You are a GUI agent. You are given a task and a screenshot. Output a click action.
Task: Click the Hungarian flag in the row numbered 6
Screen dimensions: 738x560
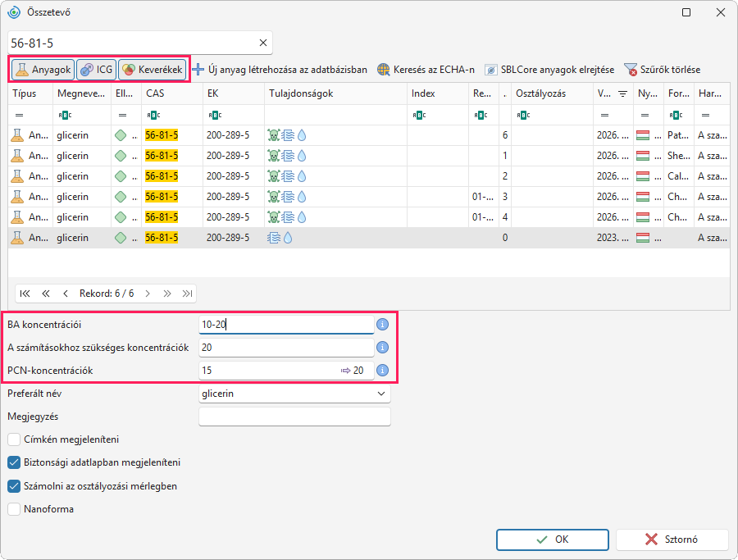[x=643, y=135]
